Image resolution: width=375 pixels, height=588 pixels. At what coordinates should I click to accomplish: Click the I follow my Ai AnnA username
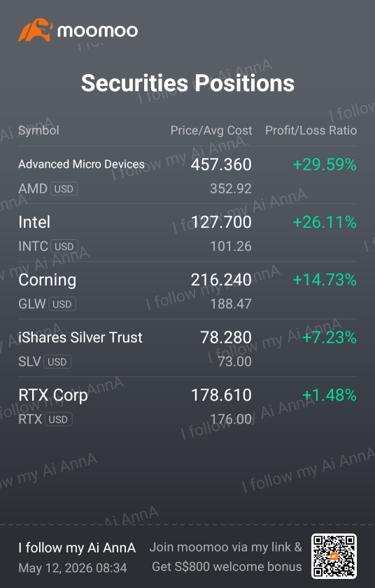[x=77, y=548]
